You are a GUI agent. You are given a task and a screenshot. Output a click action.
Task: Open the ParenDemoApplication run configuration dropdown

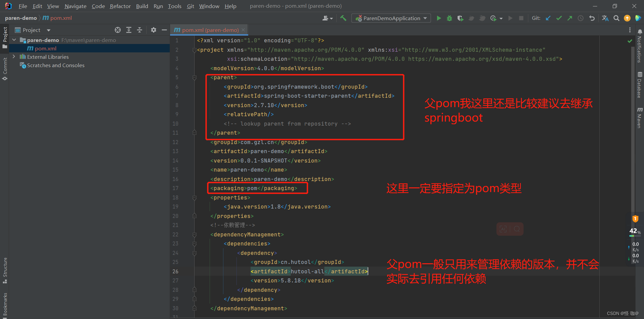click(391, 18)
